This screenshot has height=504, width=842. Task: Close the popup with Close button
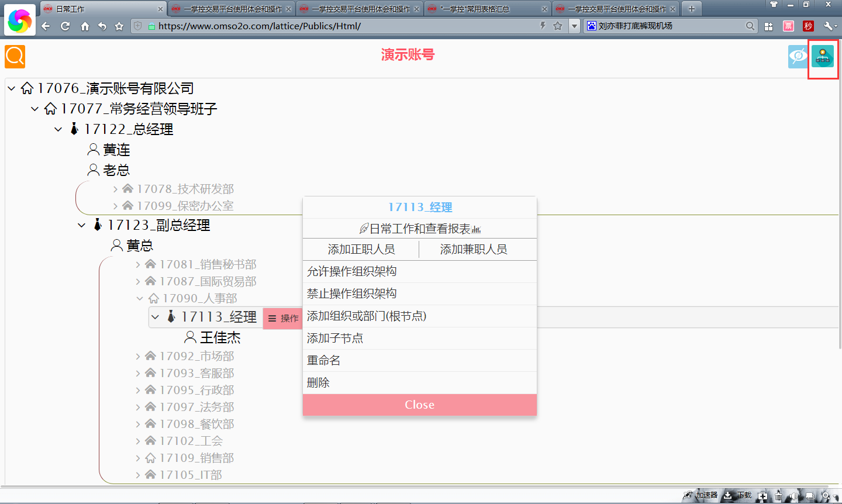click(x=420, y=405)
